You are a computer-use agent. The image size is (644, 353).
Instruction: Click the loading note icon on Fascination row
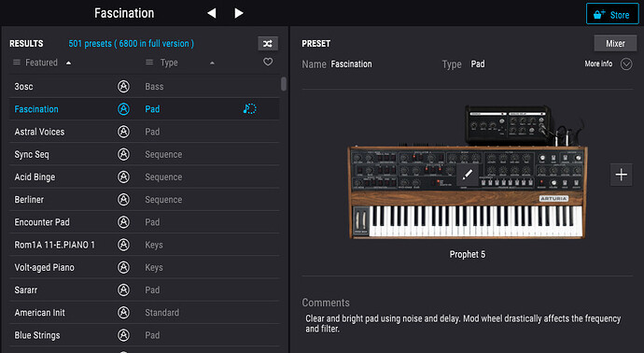click(250, 108)
